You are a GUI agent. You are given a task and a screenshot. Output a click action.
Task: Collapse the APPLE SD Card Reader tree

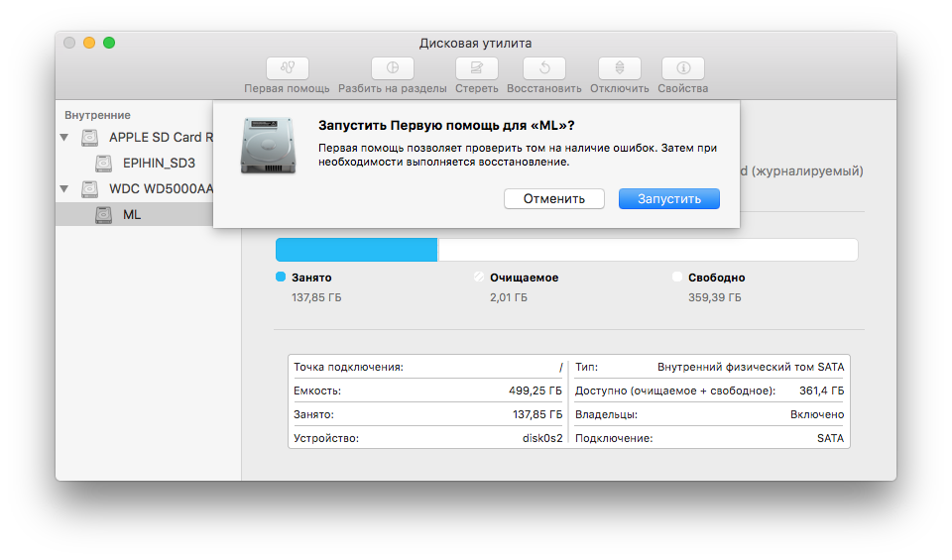[x=64, y=138]
